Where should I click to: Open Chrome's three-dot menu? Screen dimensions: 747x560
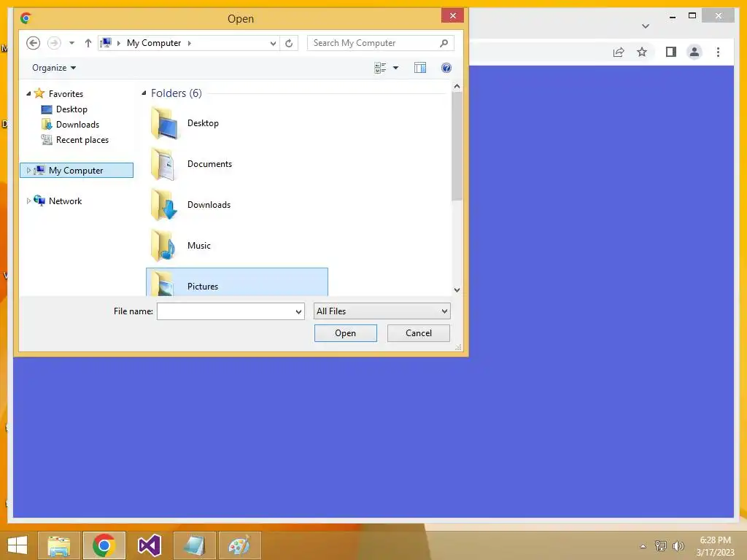718,52
